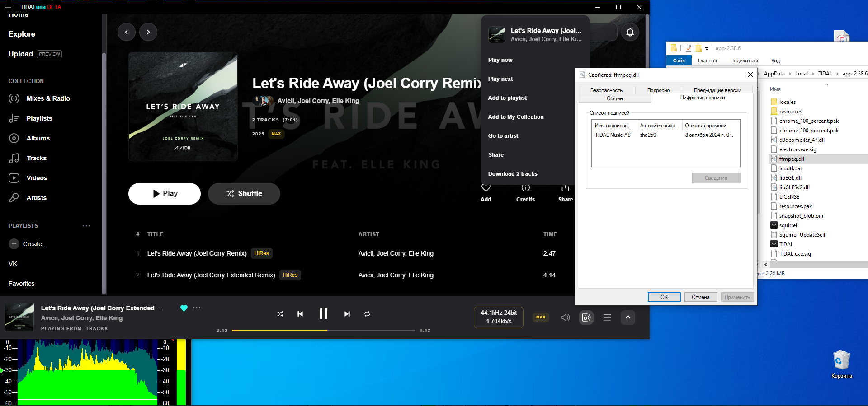Open the volume speaker icon

point(565,317)
